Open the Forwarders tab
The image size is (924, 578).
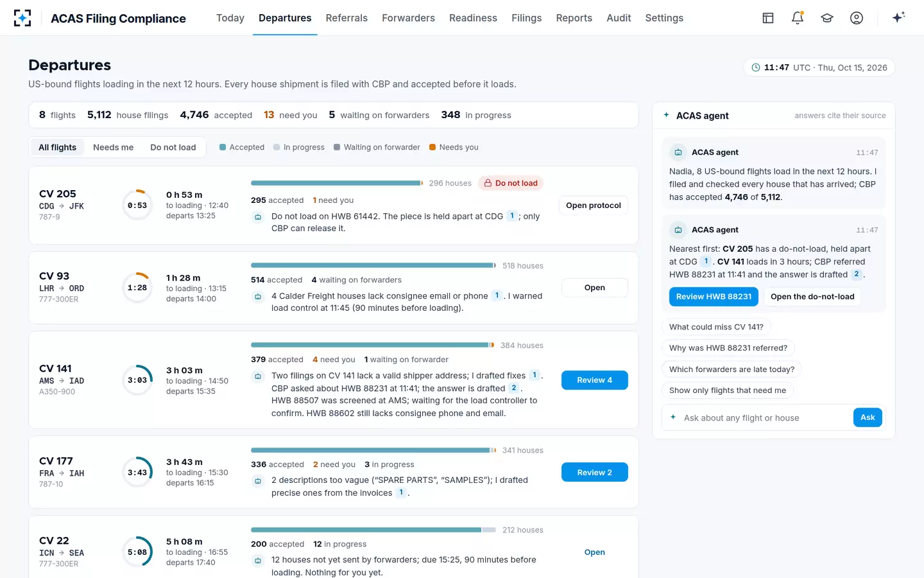(x=408, y=18)
